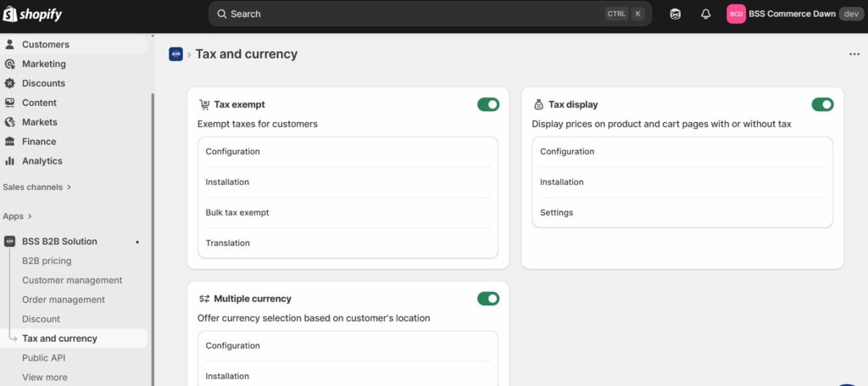The image size is (868, 386).
Task: Open Bulk tax exempt
Action: (x=348, y=213)
